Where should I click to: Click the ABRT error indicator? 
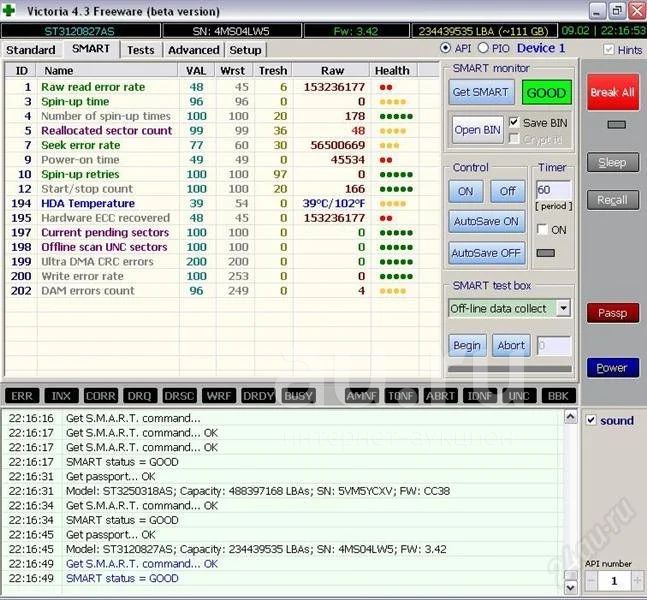(440, 396)
